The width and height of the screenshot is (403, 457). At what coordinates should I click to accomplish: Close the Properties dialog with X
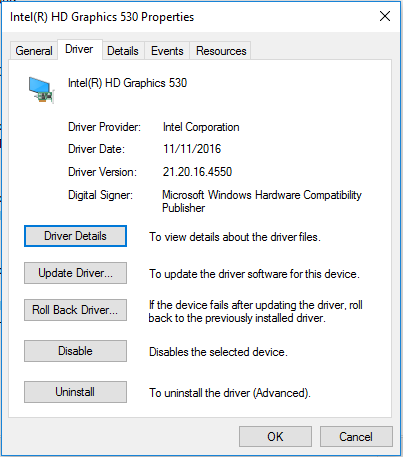[385, 16]
